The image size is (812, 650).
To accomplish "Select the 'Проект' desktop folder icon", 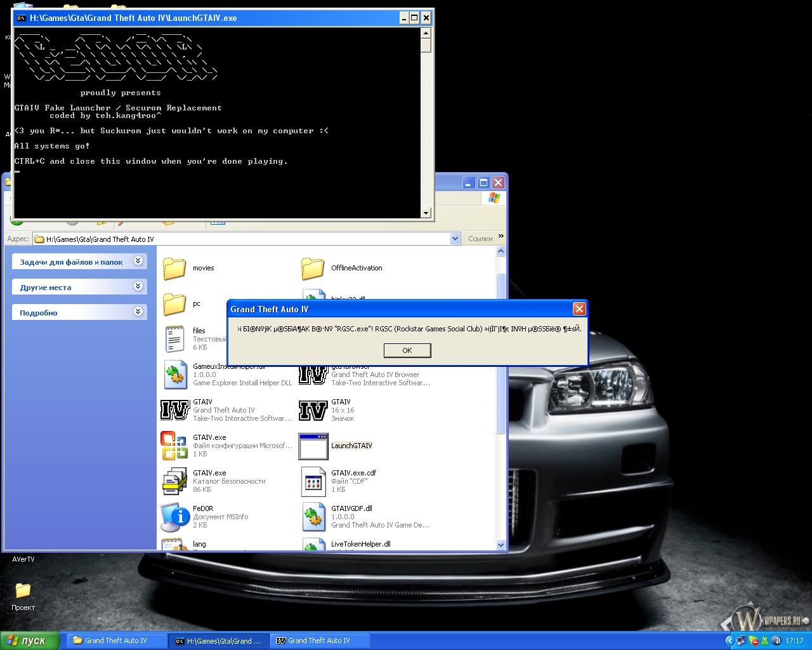I will click(23, 590).
